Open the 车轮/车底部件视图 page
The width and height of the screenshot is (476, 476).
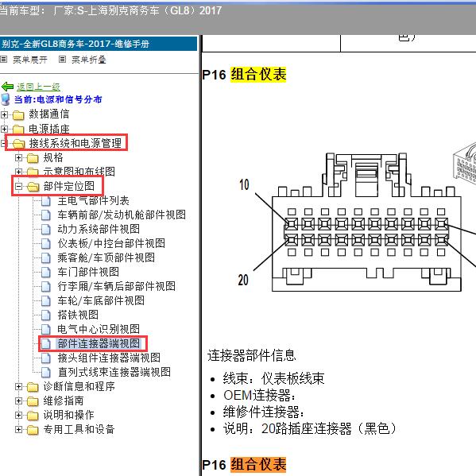tap(101, 300)
